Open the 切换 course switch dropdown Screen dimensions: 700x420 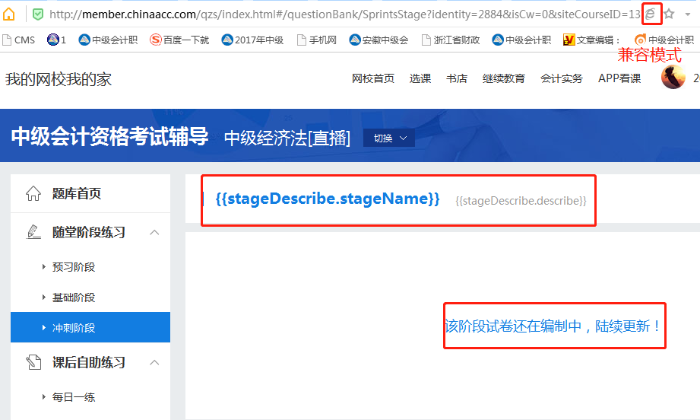(390, 138)
